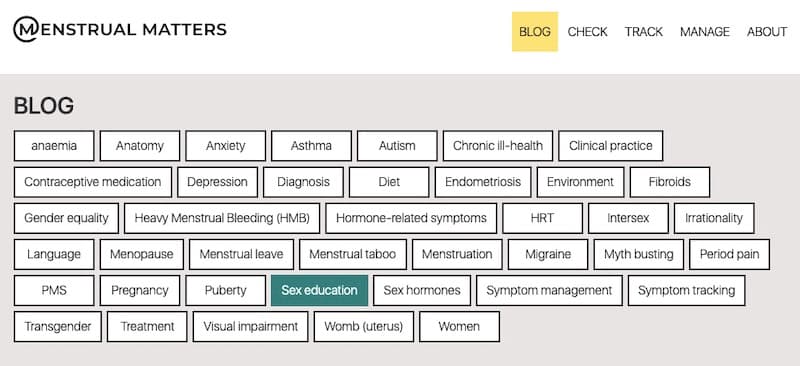Go to the CHECK page
Viewport: 800px width, 366px height.
[587, 32]
